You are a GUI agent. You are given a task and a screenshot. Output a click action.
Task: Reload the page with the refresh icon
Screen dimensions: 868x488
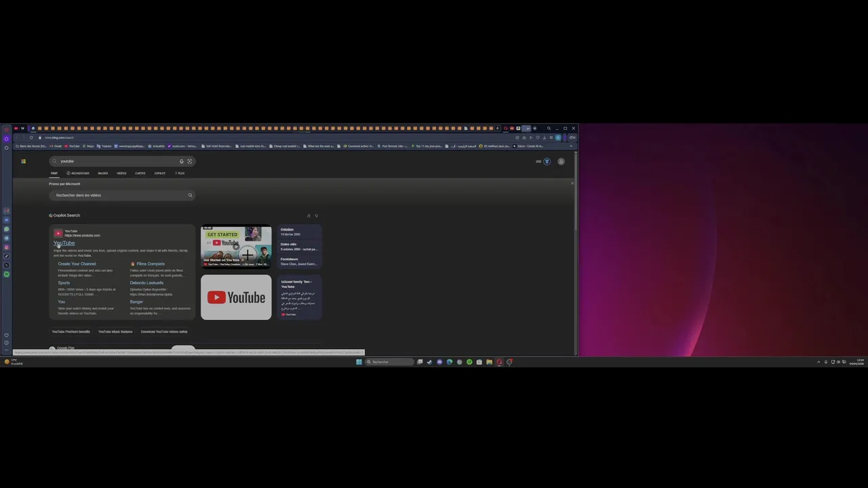[x=31, y=138]
